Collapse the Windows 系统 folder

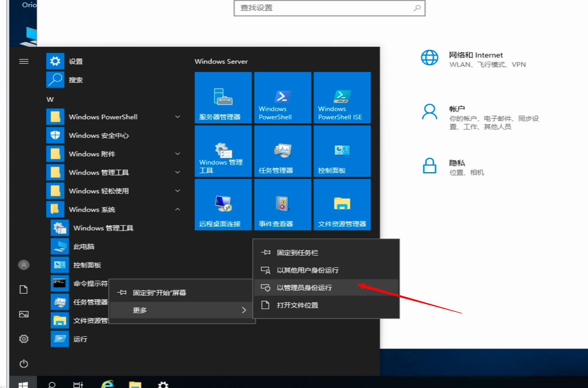click(x=178, y=209)
